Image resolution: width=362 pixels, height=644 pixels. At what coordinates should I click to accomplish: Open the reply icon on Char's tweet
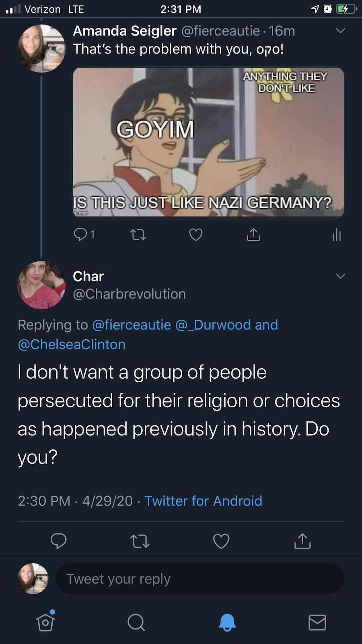[x=58, y=541]
